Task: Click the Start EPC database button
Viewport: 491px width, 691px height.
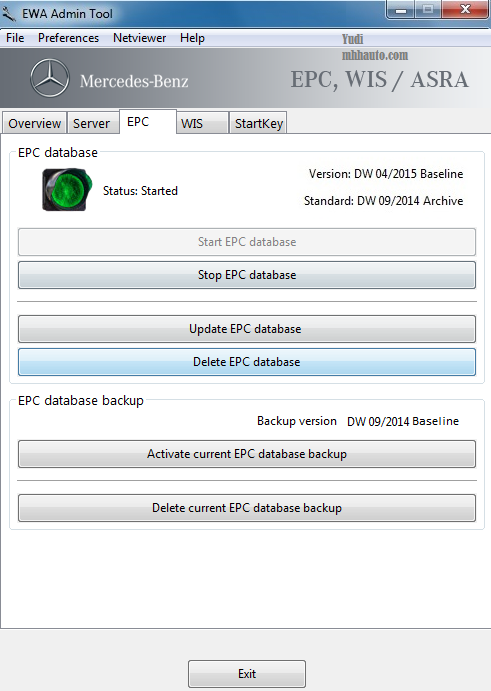Action: pyautogui.click(x=247, y=242)
